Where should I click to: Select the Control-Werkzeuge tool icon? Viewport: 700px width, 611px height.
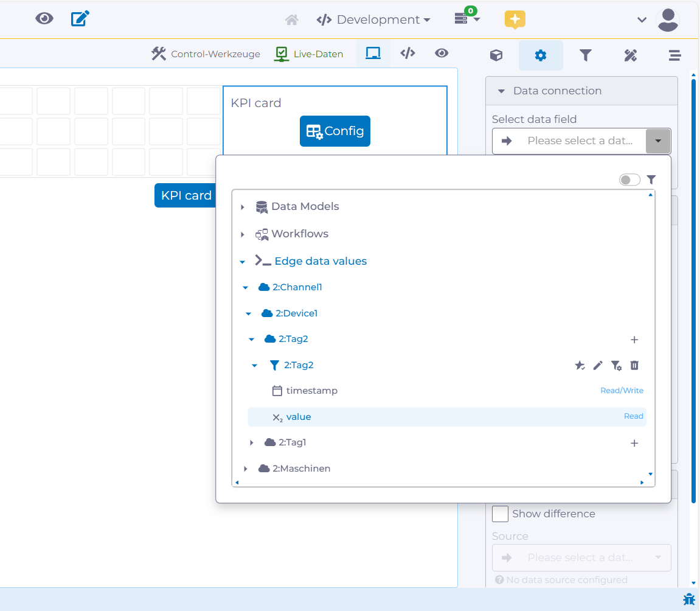[158, 54]
